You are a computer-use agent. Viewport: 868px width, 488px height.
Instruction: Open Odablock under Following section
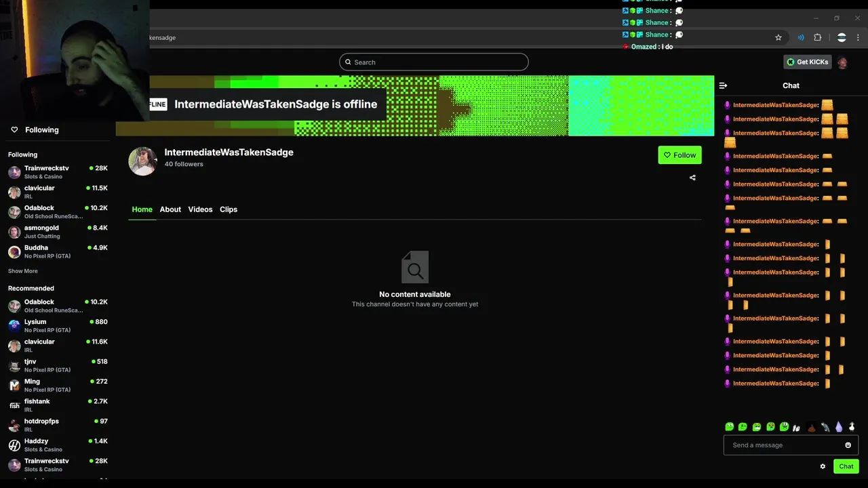pyautogui.click(x=58, y=212)
